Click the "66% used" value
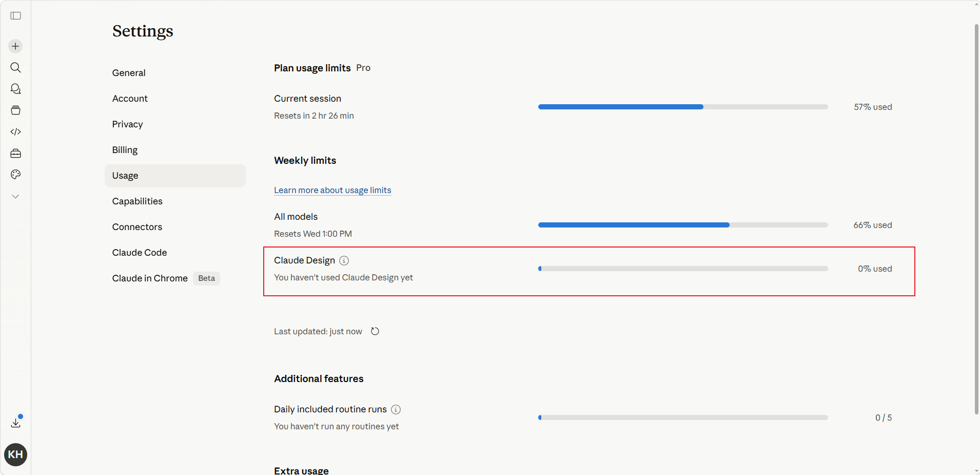 [x=873, y=225]
